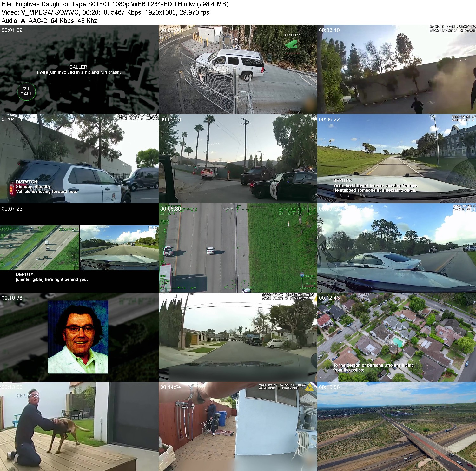The width and height of the screenshot is (476, 471).
Task: Select the aerial road thumbnail at 00:08:30
Action: [x=238, y=248]
